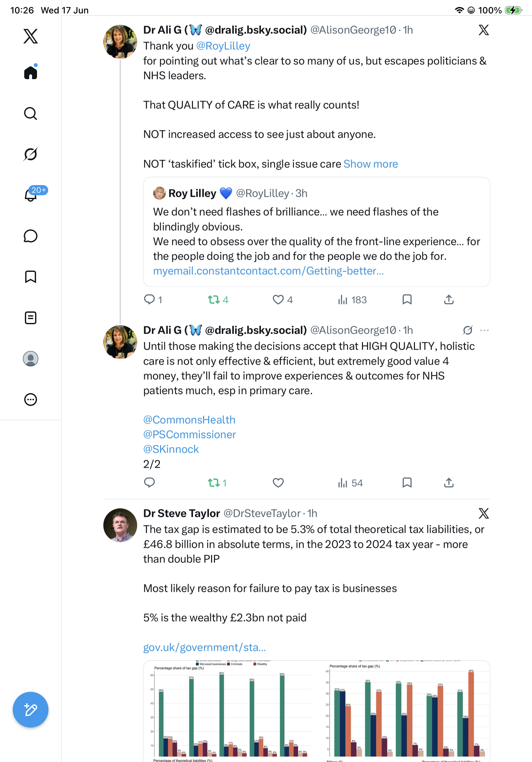532x762 pixels.
Task: Go to Home tab in sidebar
Action: pos(31,72)
